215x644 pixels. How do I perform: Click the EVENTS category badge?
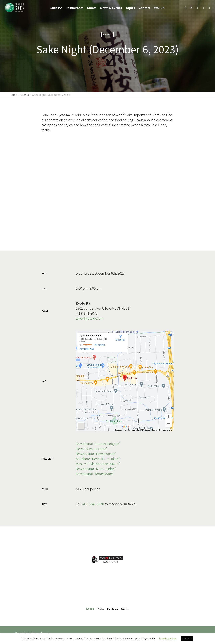107,35
